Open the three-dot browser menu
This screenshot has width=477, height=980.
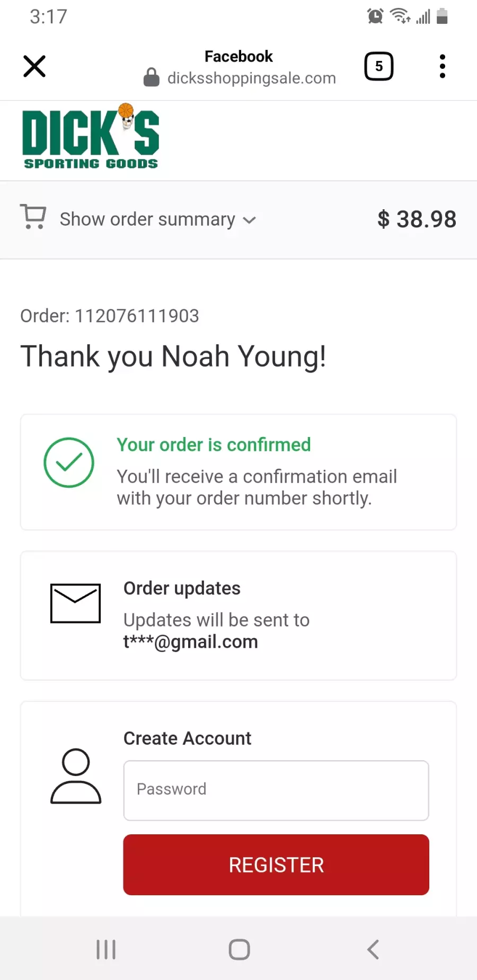click(x=443, y=66)
